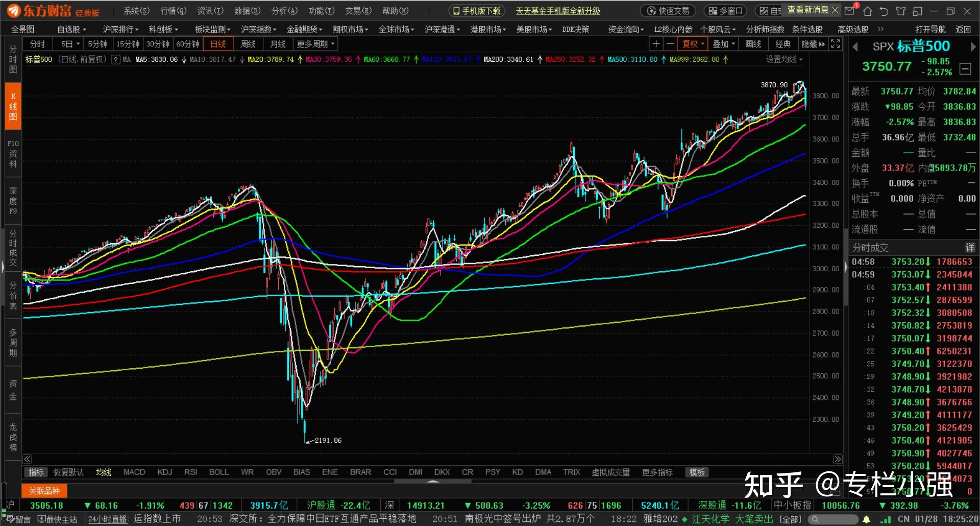Screen dimensions: 980x526
Task: Open the 设置均线 settings dropdown
Action: point(784,60)
